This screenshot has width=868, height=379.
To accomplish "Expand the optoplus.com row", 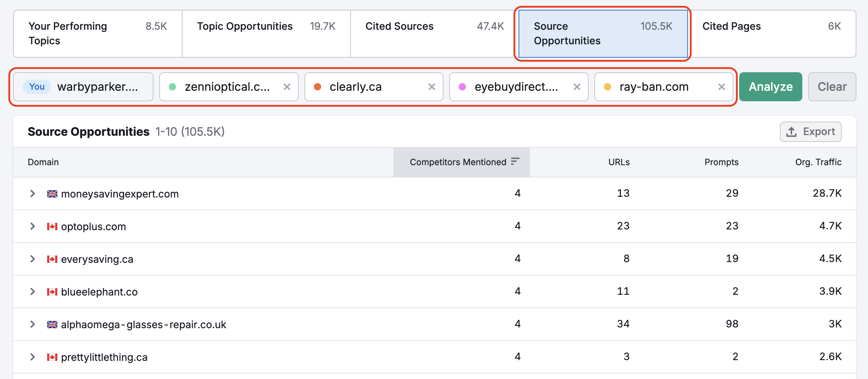I will (x=33, y=226).
